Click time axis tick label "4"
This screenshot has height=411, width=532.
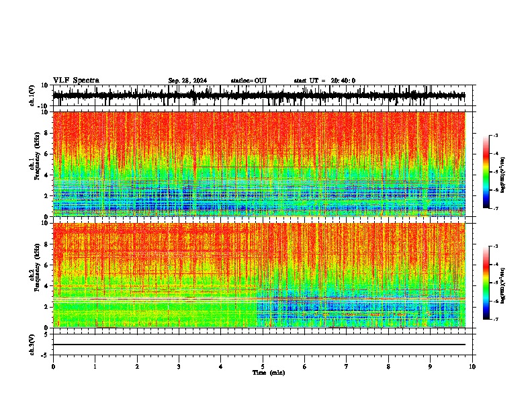pyautogui.click(x=221, y=367)
